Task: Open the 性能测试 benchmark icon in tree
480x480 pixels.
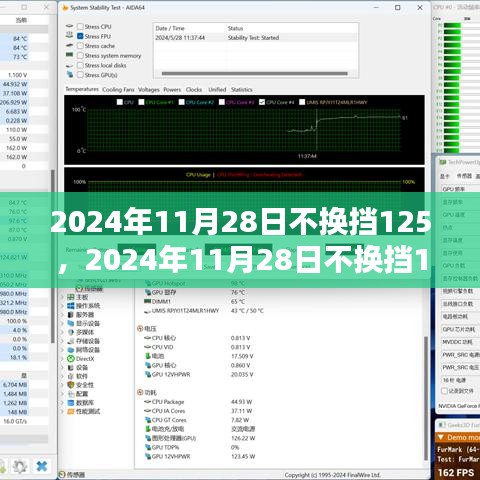Action: 71,411
